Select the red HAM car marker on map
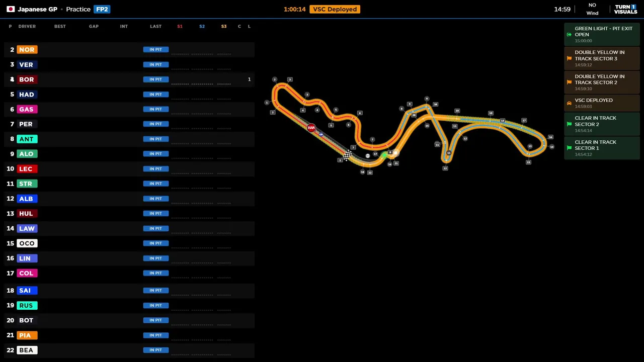 [311, 128]
